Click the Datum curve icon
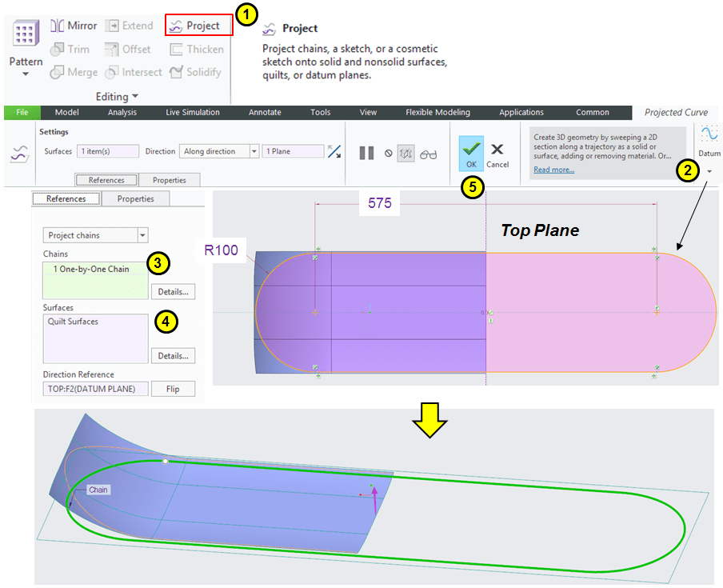The height and width of the screenshot is (588, 723). (709, 134)
